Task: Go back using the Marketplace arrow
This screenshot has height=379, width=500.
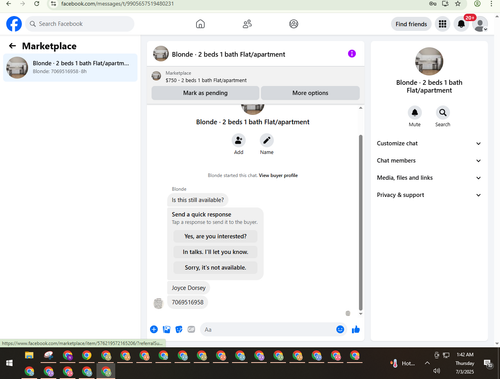Action: 12,46
